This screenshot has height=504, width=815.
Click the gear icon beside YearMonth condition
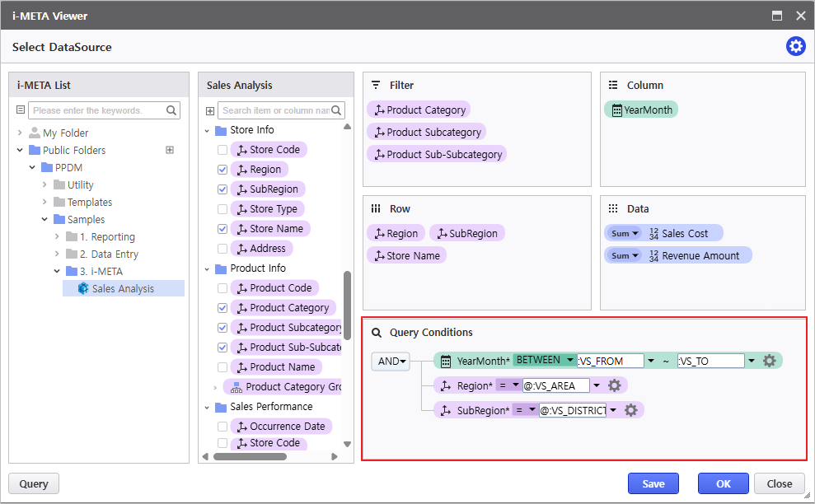point(770,361)
